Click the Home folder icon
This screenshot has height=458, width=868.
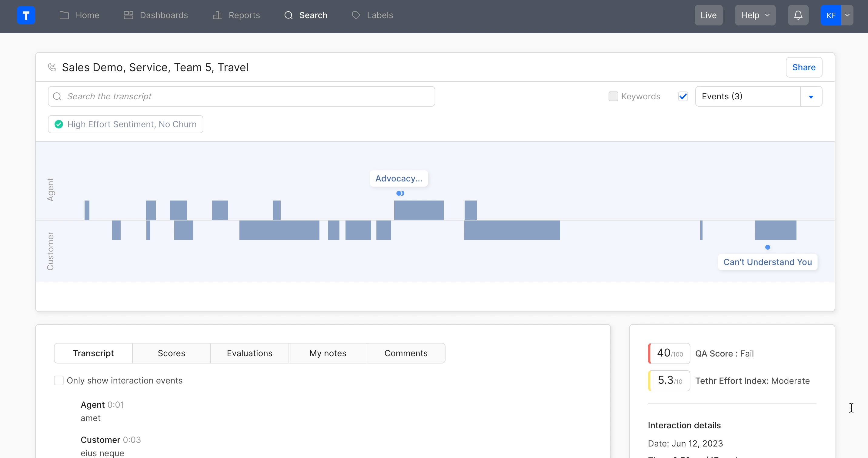pos(64,15)
